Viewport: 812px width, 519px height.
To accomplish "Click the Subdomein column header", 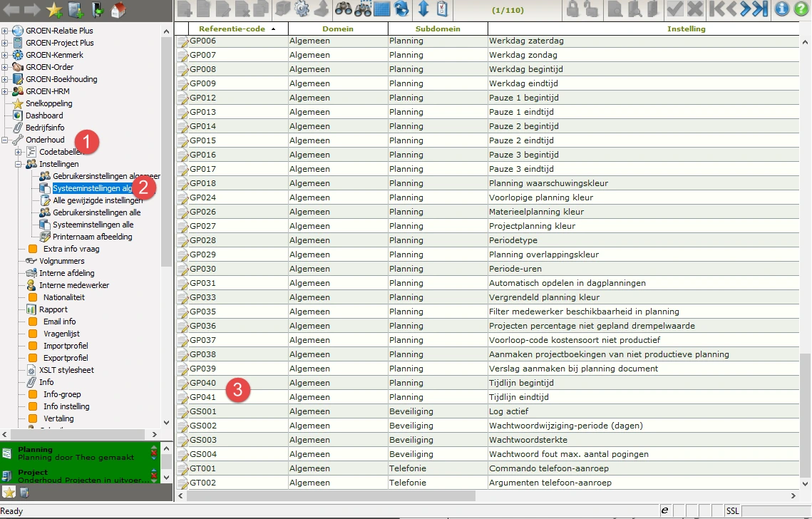I will coord(437,29).
